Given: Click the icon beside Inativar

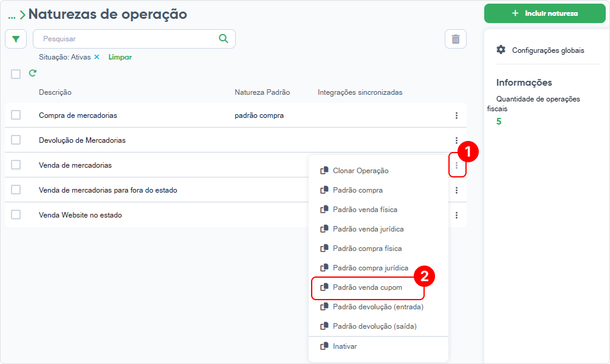Looking at the screenshot, I should 324,346.
